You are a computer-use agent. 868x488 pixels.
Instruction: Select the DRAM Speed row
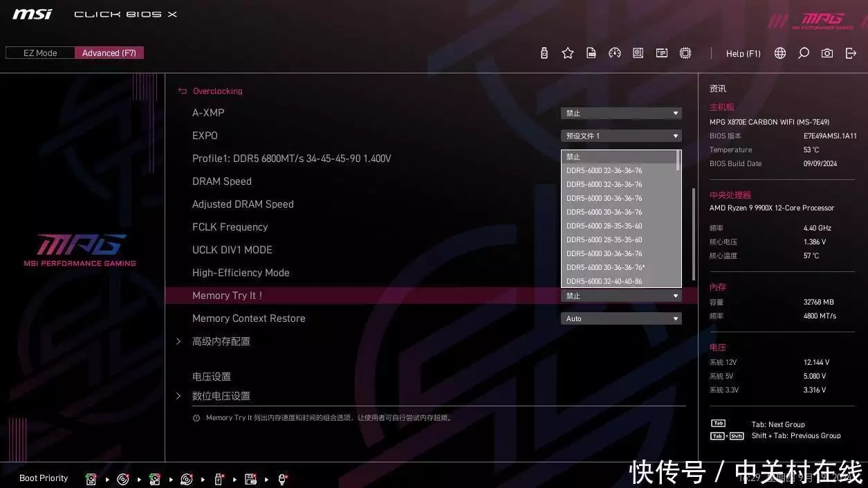point(222,181)
